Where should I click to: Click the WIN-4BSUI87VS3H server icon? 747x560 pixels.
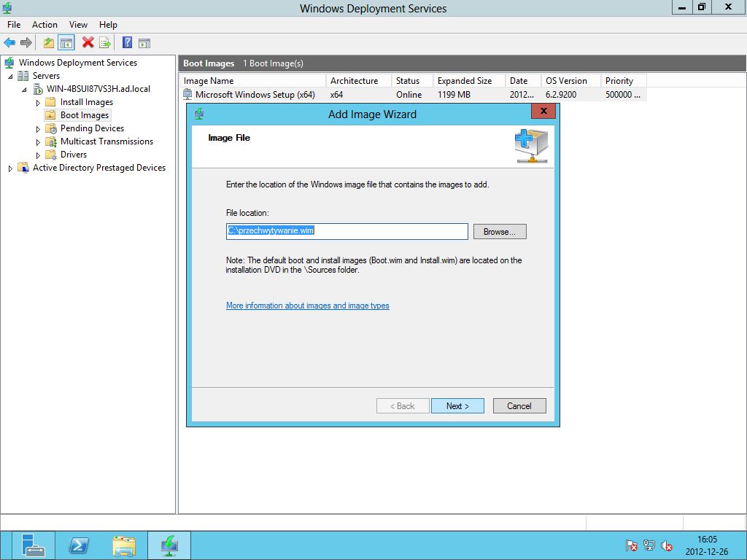[x=38, y=89]
